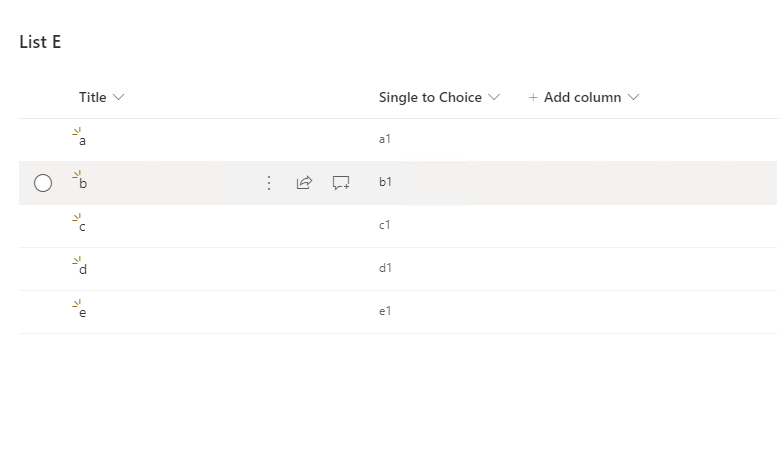
Task: Select row b using its circle checkbox
Action: pyautogui.click(x=43, y=183)
